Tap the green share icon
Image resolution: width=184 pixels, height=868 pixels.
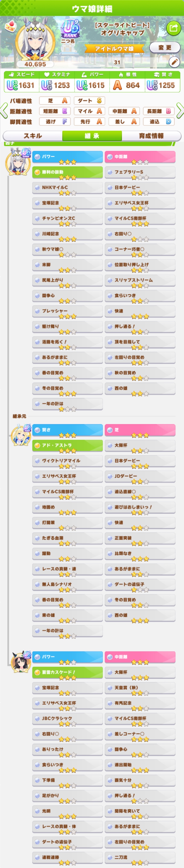(174, 28)
